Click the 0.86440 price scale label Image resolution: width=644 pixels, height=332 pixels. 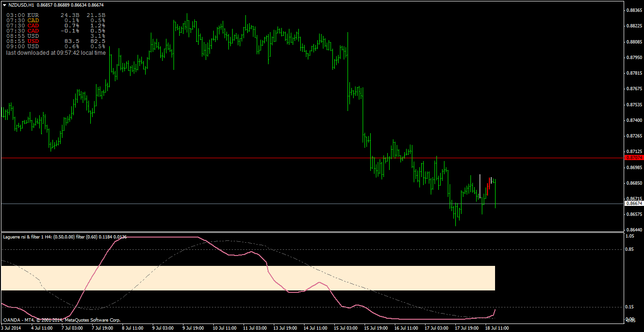pos(634,230)
